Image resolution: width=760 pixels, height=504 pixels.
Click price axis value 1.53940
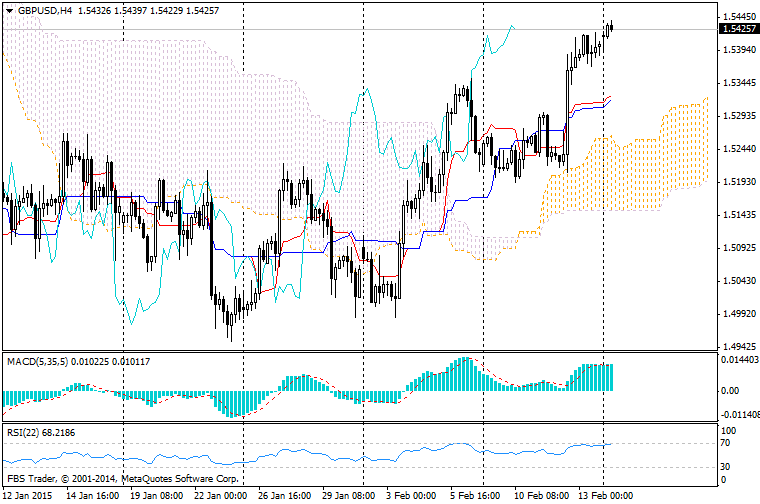click(739, 50)
